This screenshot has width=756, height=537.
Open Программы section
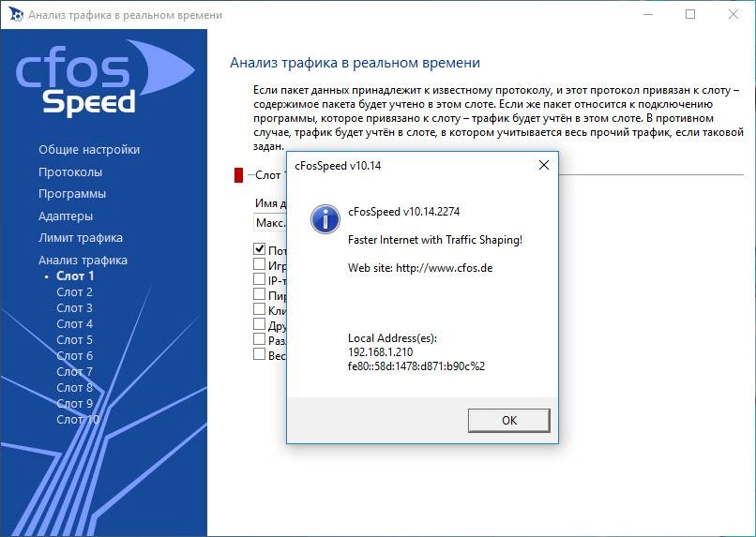tap(72, 194)
